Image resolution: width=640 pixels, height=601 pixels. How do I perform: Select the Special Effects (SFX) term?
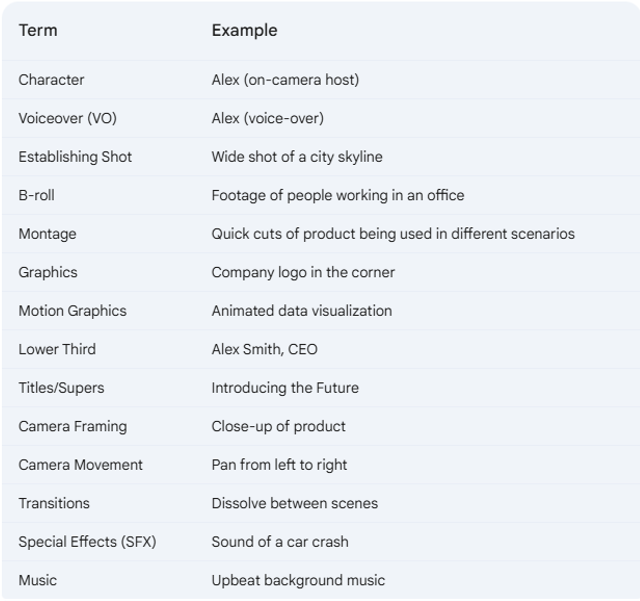pyautogui.click(x=87, y=542)
